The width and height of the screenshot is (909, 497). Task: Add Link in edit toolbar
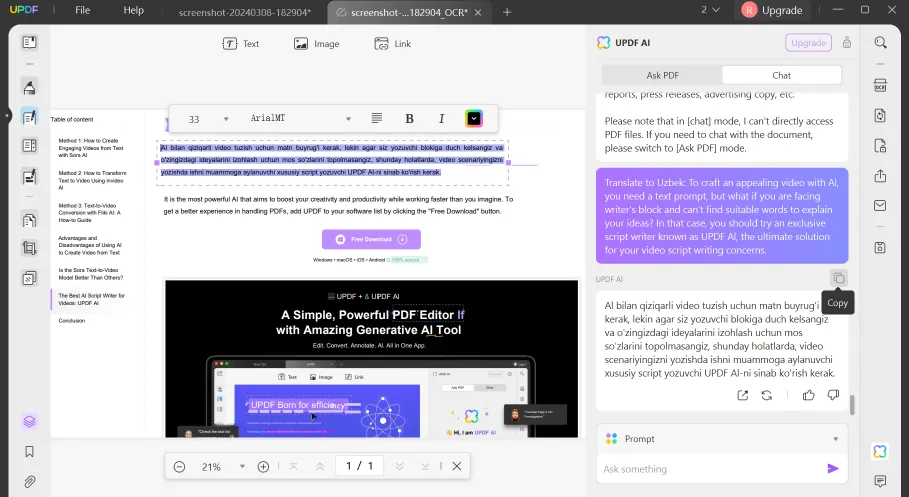pyautogui.click(x=392, y=43)
